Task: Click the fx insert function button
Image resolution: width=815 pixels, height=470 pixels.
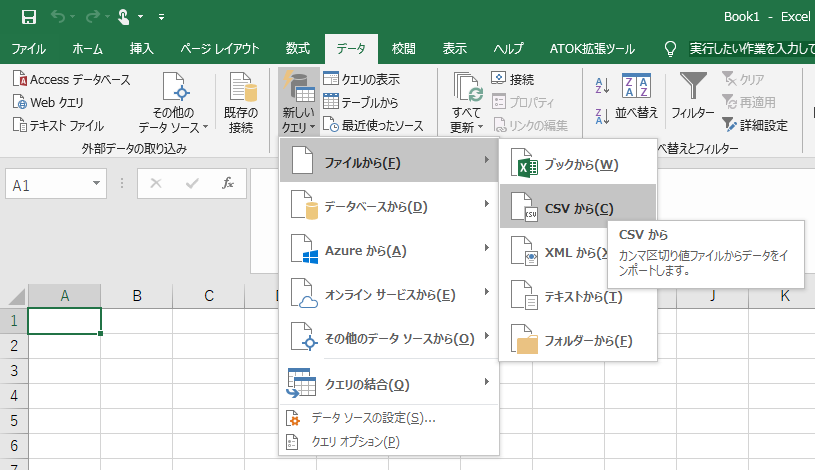Action: tap(228, 183)
